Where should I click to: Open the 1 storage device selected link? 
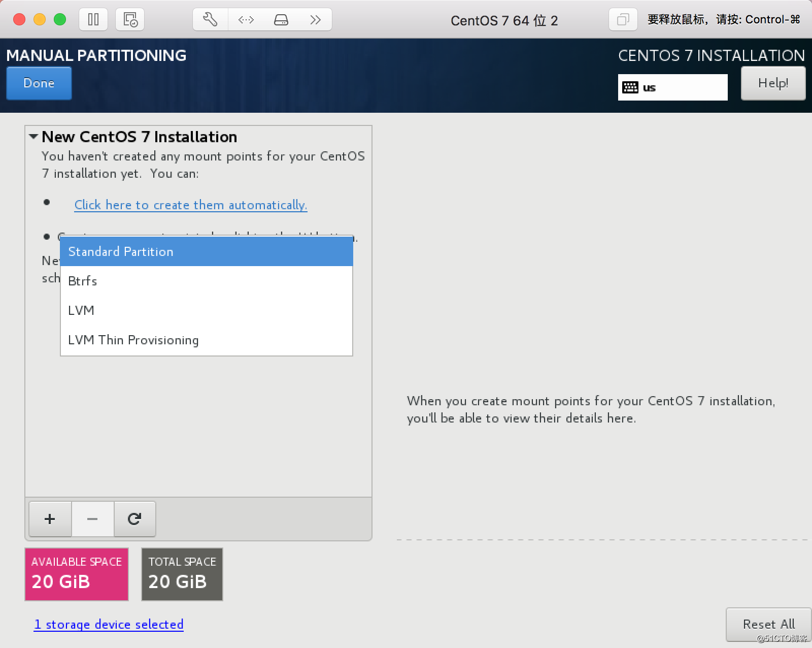coord(109,624)
